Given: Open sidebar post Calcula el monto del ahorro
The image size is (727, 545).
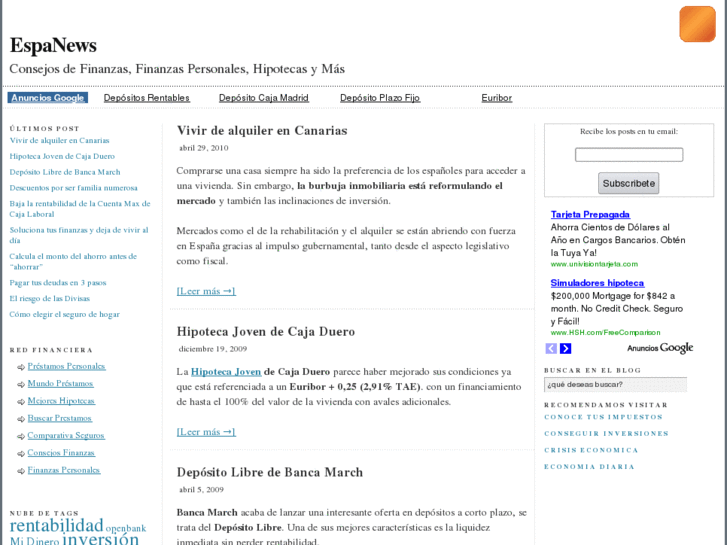Looking at the screenshot, I should tap(73, 262).
